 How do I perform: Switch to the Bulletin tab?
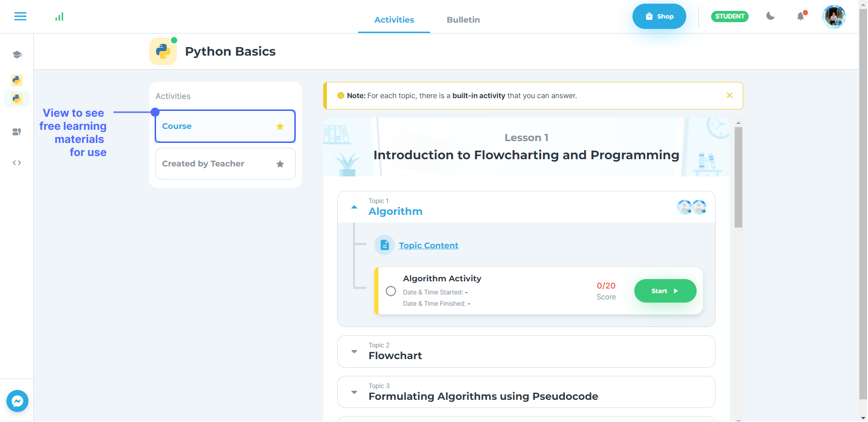click(x=463, y=19)
